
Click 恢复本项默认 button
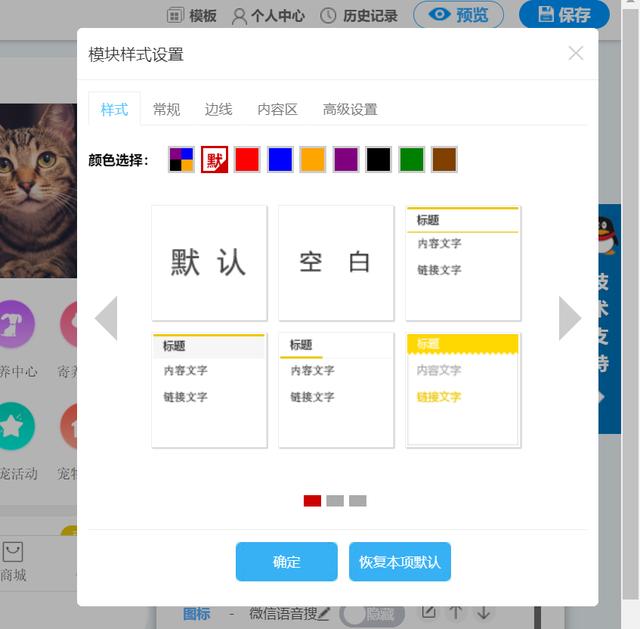(400, 562)
